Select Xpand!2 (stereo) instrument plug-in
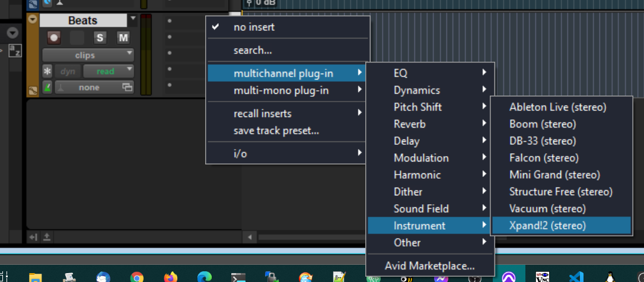 click(x=547, y=226)
